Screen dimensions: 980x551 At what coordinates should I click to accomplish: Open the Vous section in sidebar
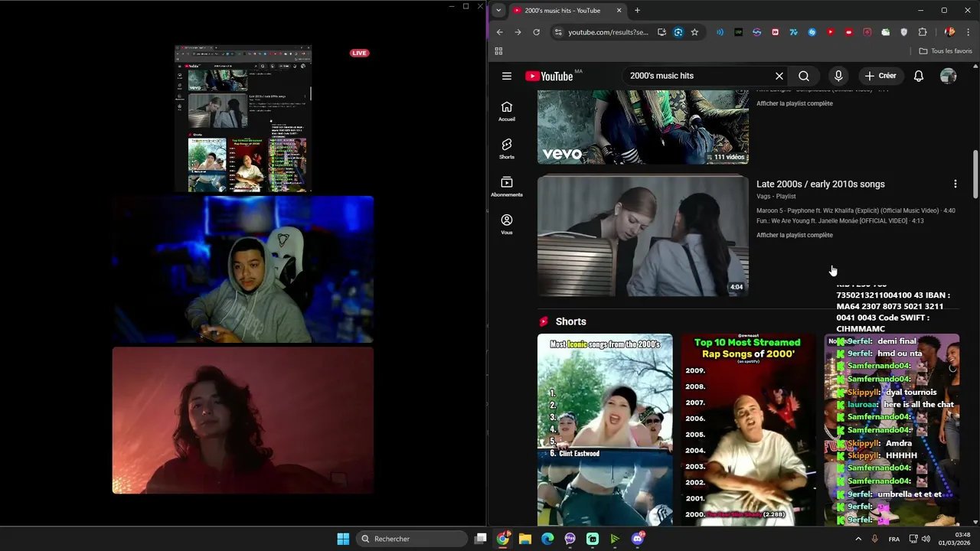point(507,224)
